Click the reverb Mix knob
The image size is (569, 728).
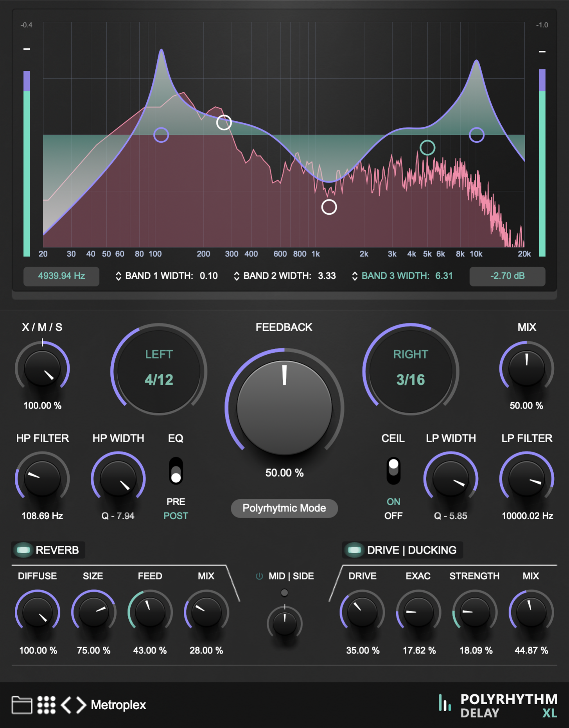click(x=206, y=612)
